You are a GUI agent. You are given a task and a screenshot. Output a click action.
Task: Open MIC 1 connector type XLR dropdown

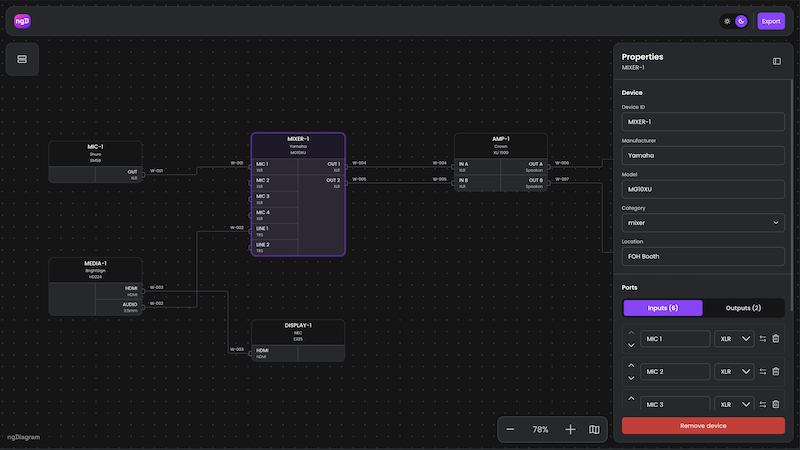click(734, 339)
